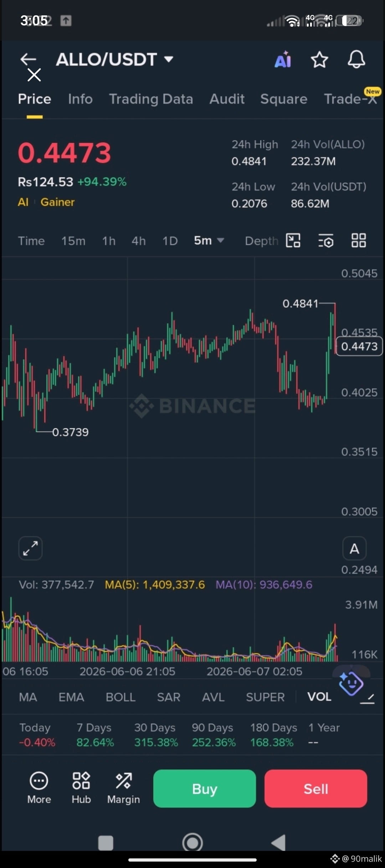This screenshot has height=868, width=385.
Task: Tap the Today -0.40% performance
Action: (37, 735)
